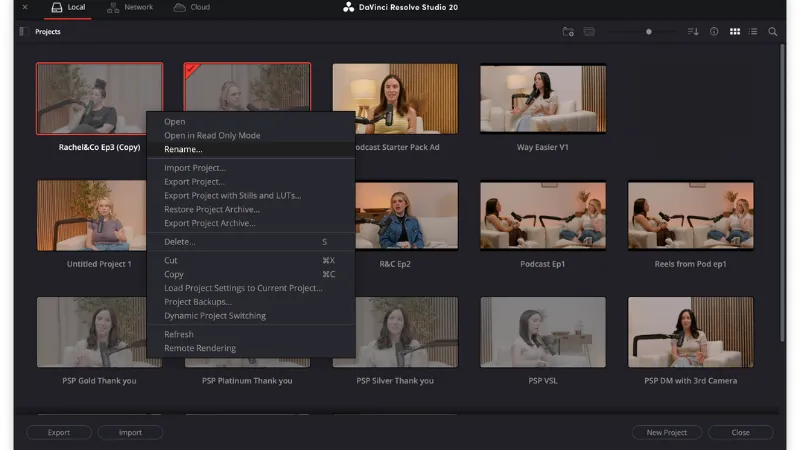
Task: Click the DaVinci Resolve logo icon
Action: [x=348, y=7]
